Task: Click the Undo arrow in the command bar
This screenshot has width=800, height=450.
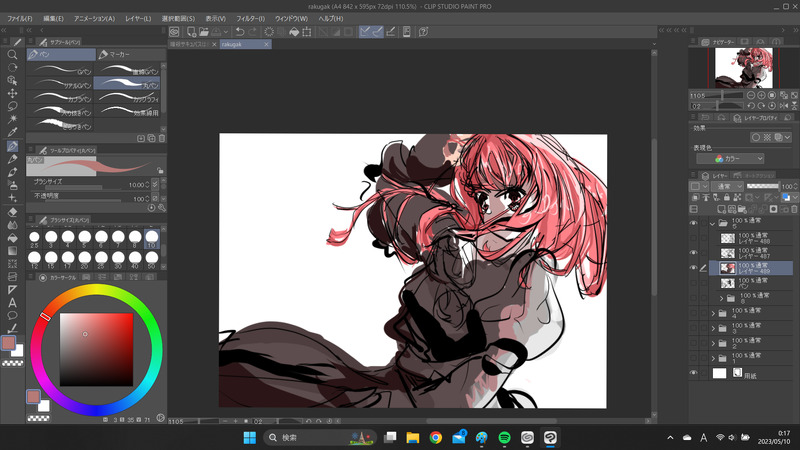Action: click(239, 32)
